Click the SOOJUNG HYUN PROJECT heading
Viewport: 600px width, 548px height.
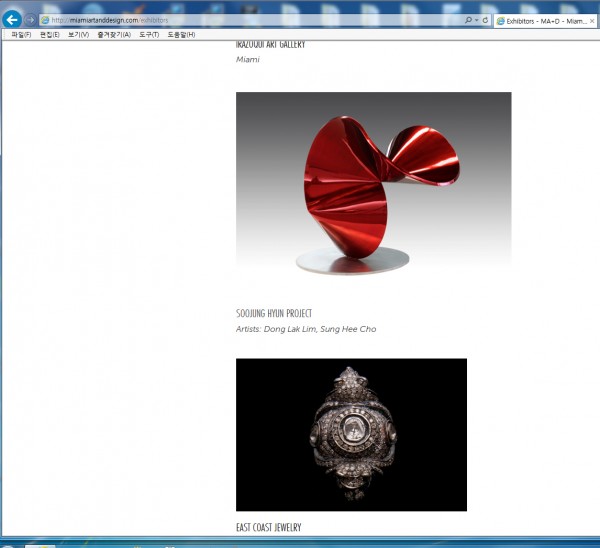274,313
